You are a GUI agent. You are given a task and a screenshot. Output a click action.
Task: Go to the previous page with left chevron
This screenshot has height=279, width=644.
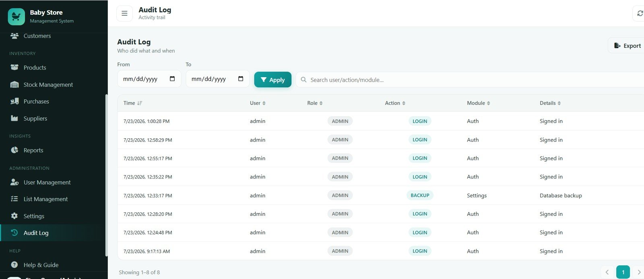607,272
